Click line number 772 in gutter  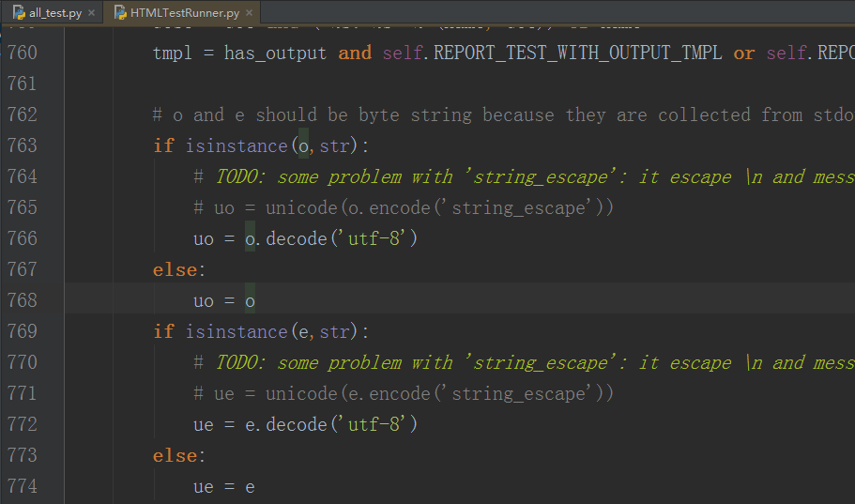point(23,424)
